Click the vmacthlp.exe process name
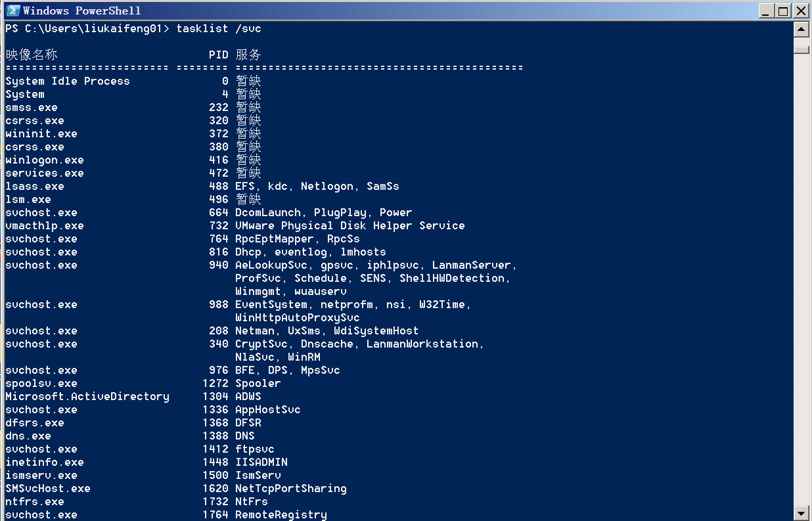The height and width of the screenshot is (521, 812). [x=45, y=226]
